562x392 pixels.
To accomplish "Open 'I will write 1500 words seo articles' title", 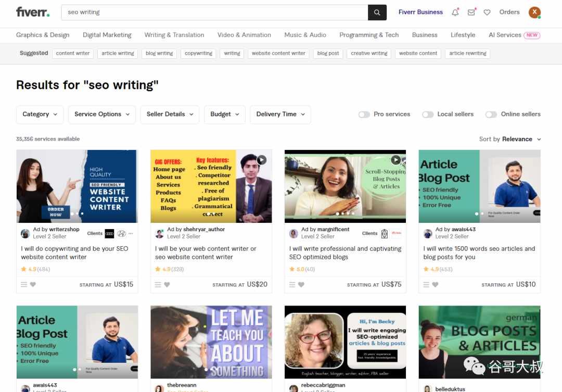I will (x=479, y=253).
